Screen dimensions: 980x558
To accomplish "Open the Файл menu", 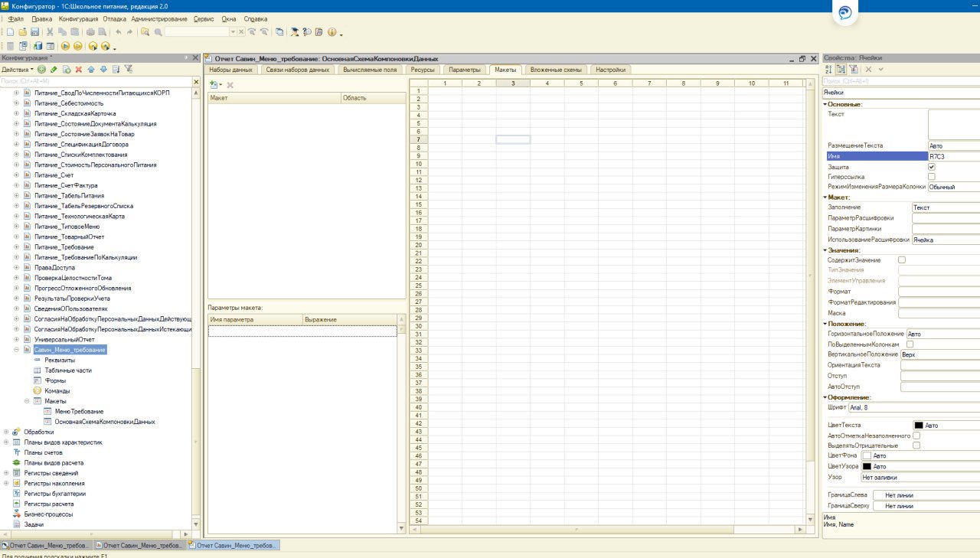I will [15, 18].
